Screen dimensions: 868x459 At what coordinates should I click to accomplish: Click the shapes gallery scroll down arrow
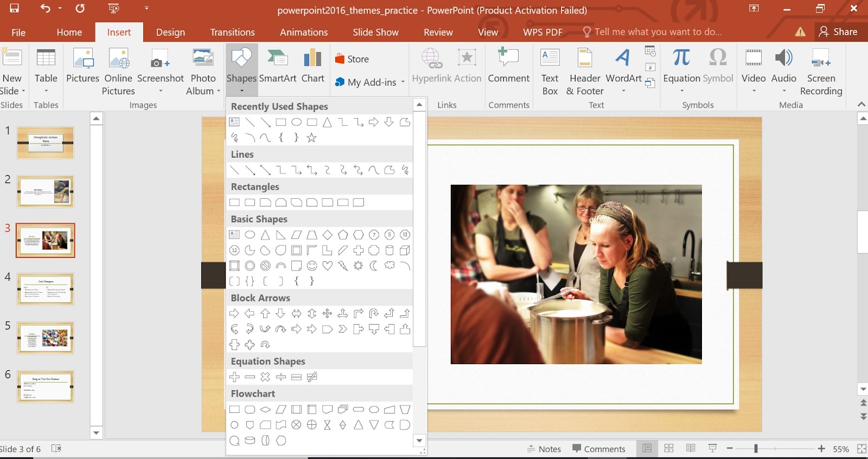click(419, 440)
